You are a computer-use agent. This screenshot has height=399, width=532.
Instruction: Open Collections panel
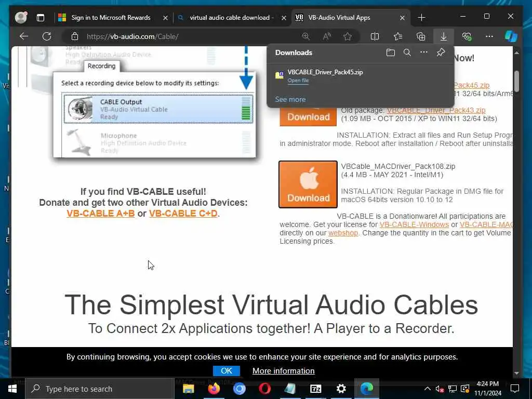[x=421, y=36]
